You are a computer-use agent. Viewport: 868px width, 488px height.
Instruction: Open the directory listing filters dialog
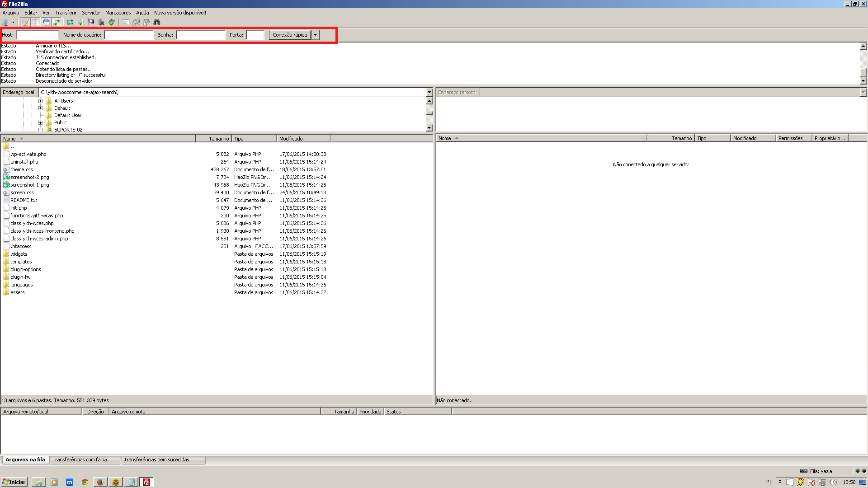click(x=126, y=22)
